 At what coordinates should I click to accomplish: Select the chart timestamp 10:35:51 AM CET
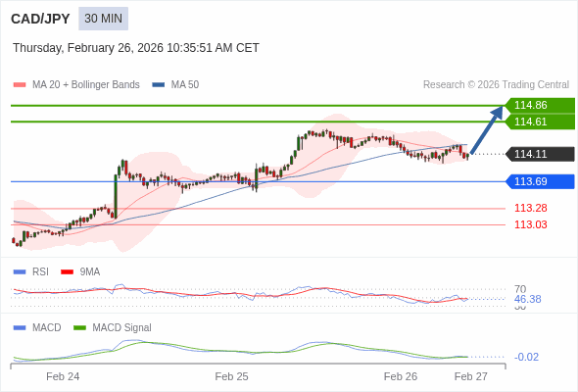tap(213, 48)
